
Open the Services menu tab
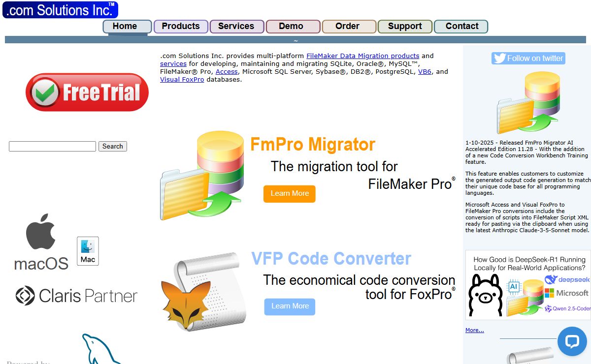coord(236,27)
